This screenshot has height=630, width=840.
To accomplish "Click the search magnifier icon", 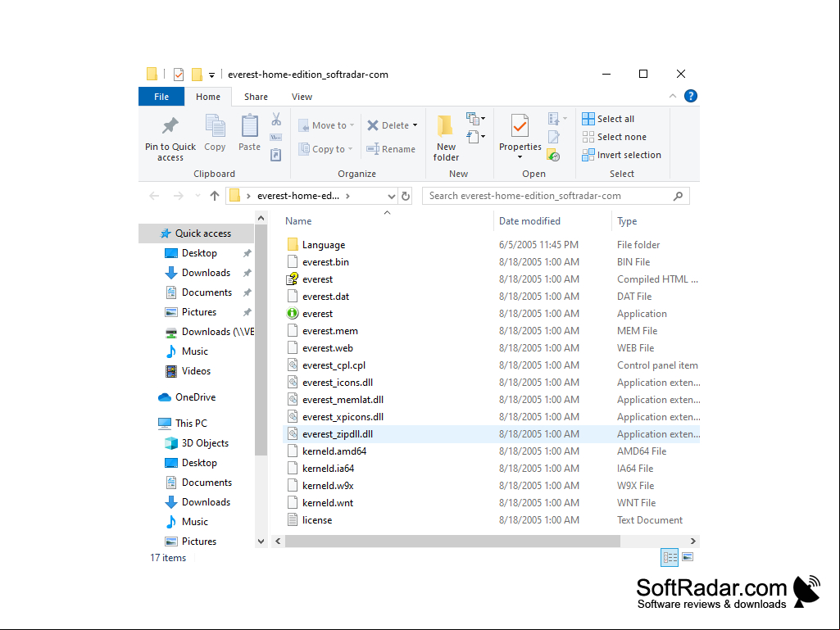I will [x=678, y=196].
